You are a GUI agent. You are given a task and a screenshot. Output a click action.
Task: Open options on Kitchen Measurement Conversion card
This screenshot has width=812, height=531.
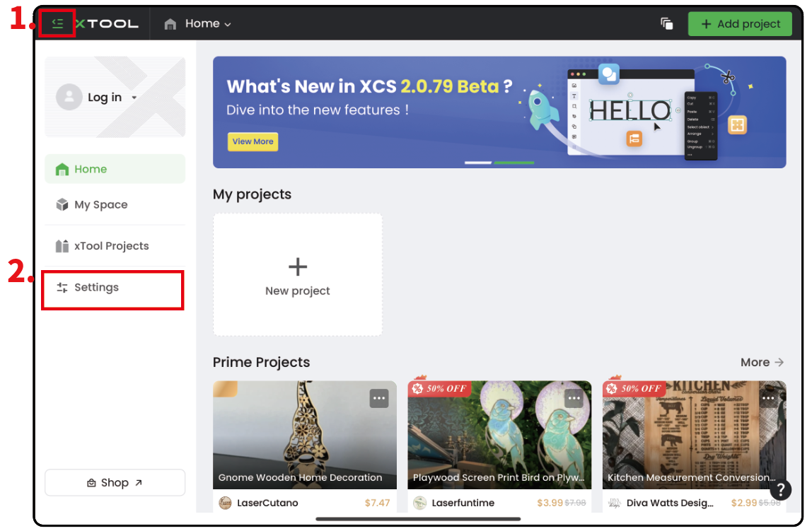tap(768, 398)
